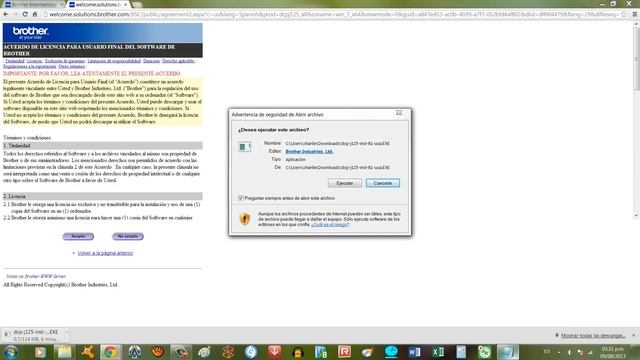The image size is (640, 360).
Task: Click the scrollbar down arrow
Action: tap(636, 216)
